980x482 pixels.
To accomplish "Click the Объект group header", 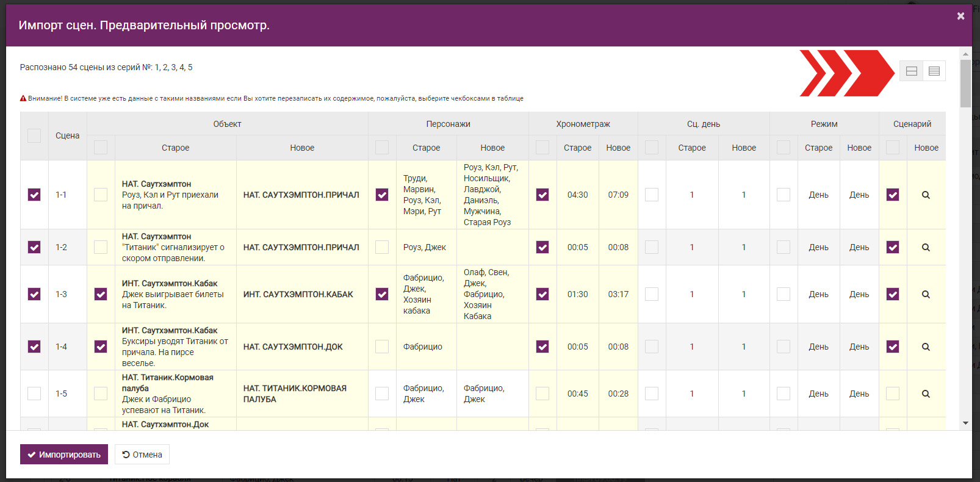I will (228, 124).
